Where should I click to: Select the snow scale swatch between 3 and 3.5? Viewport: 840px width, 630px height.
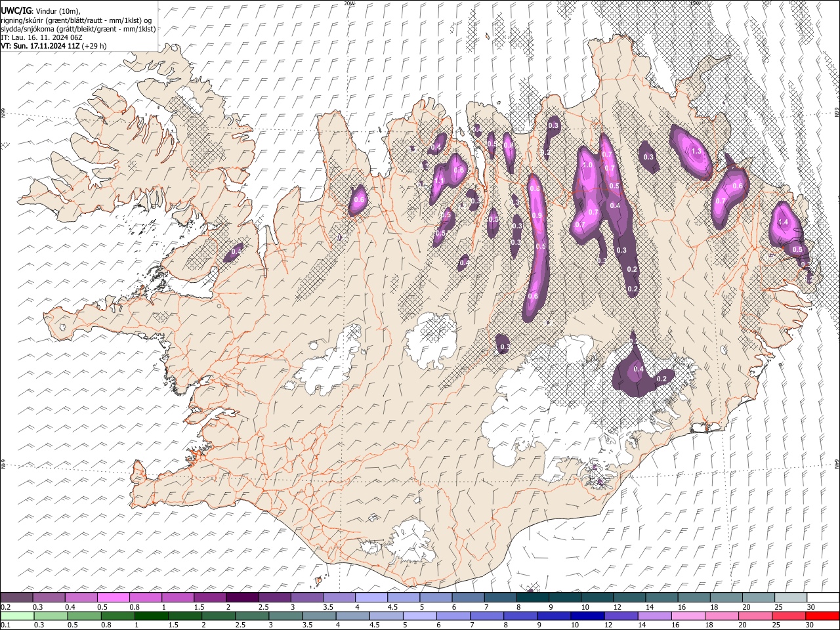306,597
